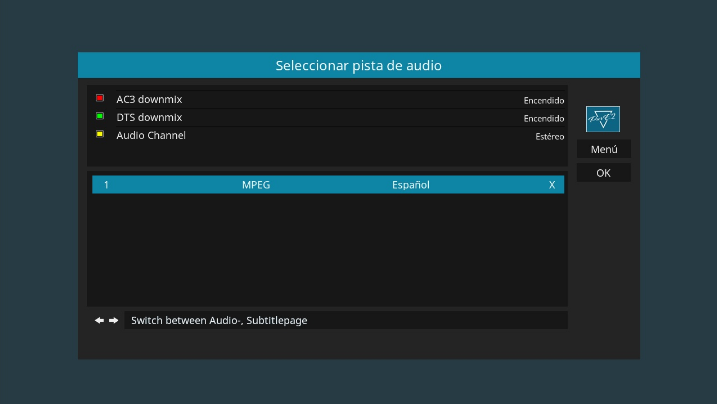Click track number 1 in the list
This screenshot has height=404, width=717.
tap(106, 185)
